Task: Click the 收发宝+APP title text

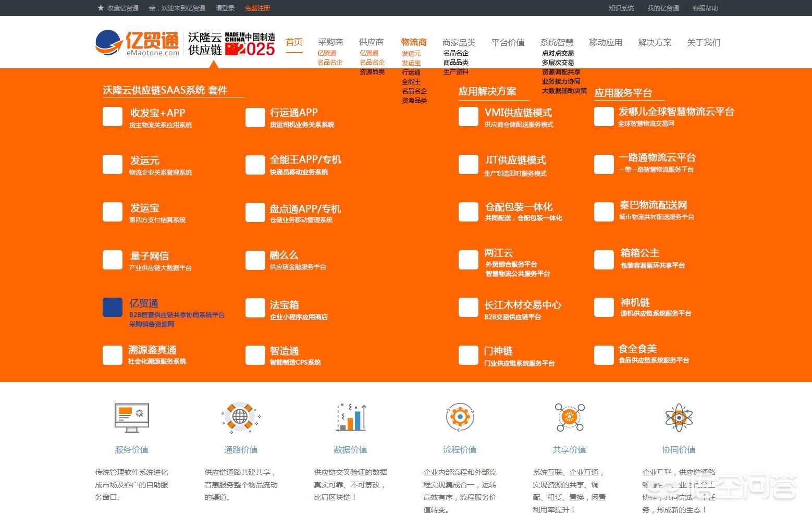Action: click(158, 113)
